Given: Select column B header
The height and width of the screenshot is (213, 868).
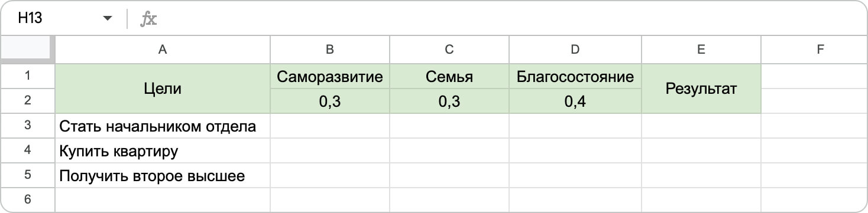Looking at the screenshot, I should coord(330,50).
